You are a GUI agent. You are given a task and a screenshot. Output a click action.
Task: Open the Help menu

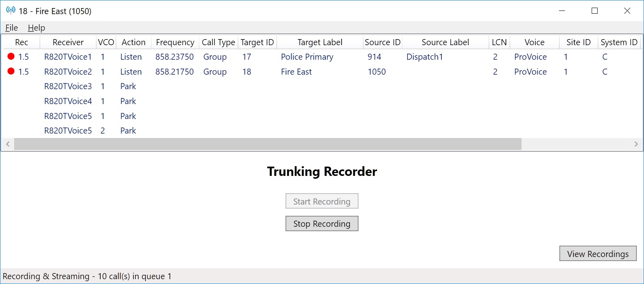click(36, 28)
